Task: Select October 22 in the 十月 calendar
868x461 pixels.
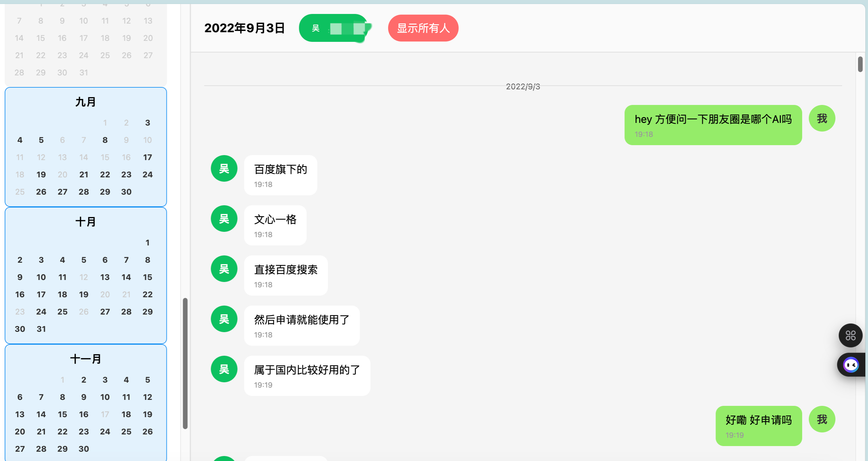Action: point(147,294)
